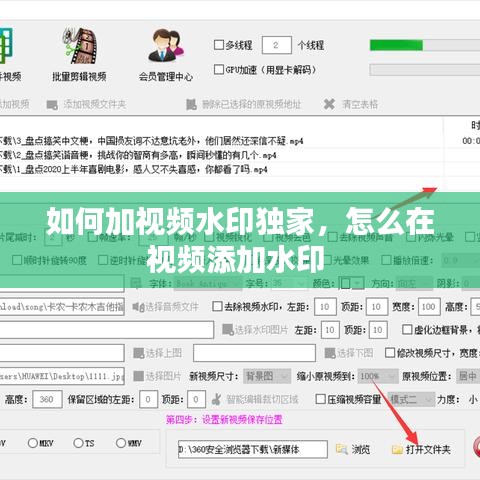
Task: Click the 高度 360 field
Action: point(47,399)
